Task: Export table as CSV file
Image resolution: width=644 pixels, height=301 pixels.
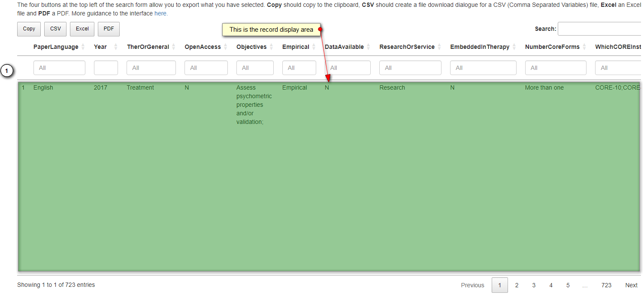Action: tap(55, 29)
